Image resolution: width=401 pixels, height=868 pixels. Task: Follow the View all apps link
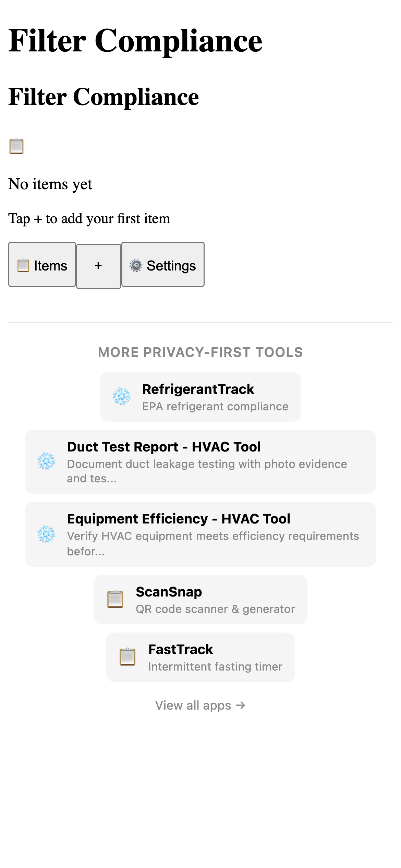pyautogui.click(x=200, y=705)
